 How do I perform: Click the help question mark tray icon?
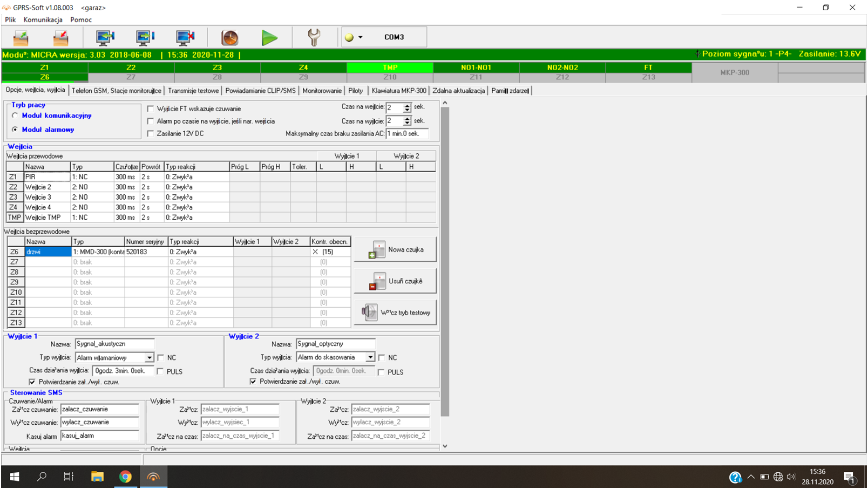click(735, 477)
